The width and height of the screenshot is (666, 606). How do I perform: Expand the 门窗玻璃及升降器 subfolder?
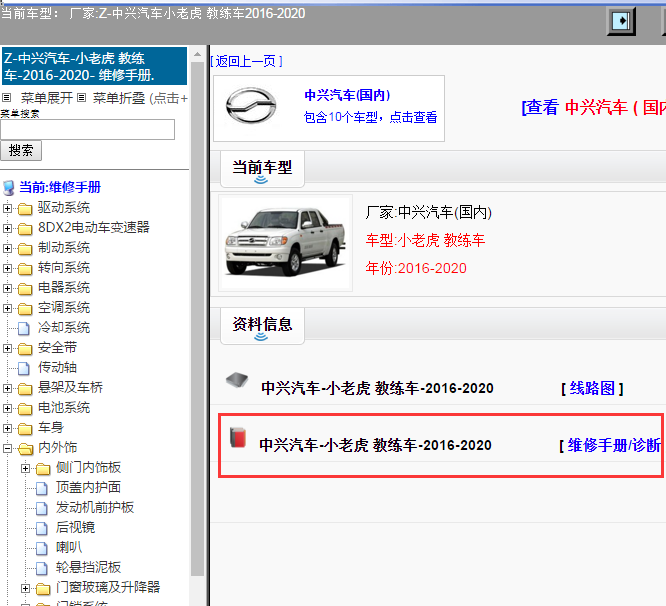[x=25, y=588]
